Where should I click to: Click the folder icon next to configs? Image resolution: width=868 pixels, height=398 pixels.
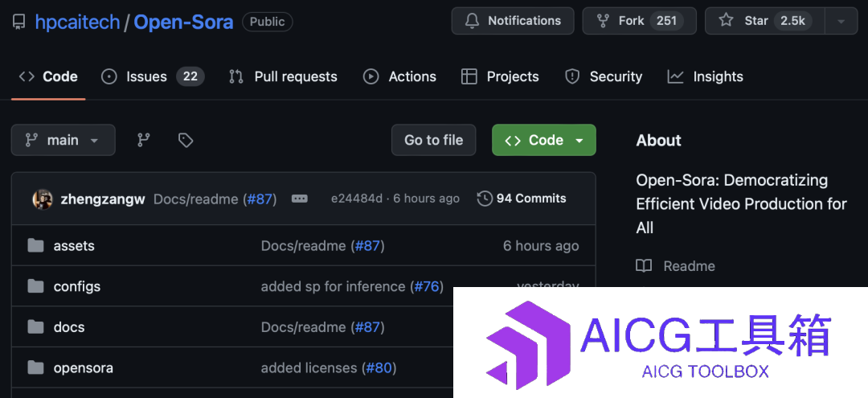click(x=35, y=286)
